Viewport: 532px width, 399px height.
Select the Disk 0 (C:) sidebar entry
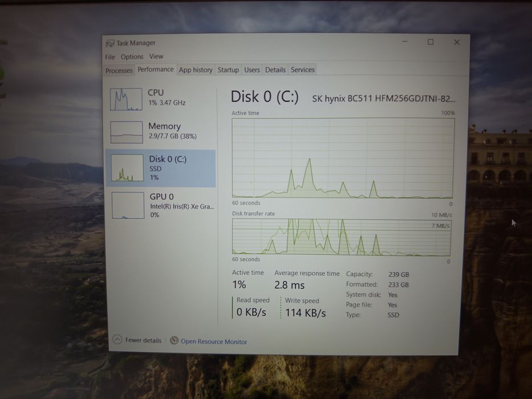[161, 168]
